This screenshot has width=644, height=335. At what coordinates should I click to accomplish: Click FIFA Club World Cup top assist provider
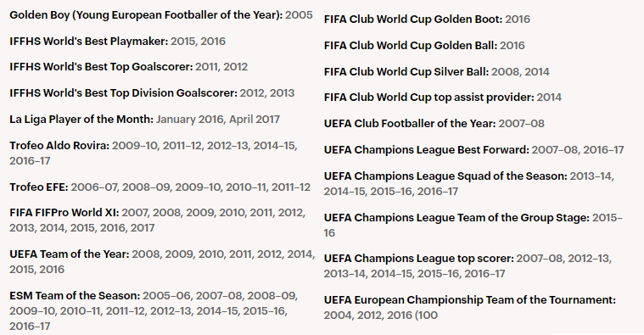(x=428, y=98)
